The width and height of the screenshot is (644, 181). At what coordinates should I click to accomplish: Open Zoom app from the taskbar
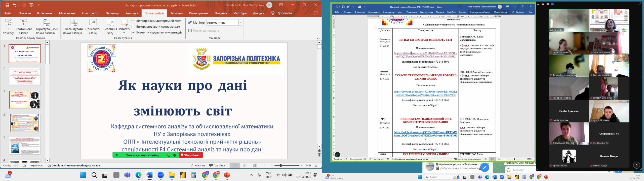coord(160,175)
